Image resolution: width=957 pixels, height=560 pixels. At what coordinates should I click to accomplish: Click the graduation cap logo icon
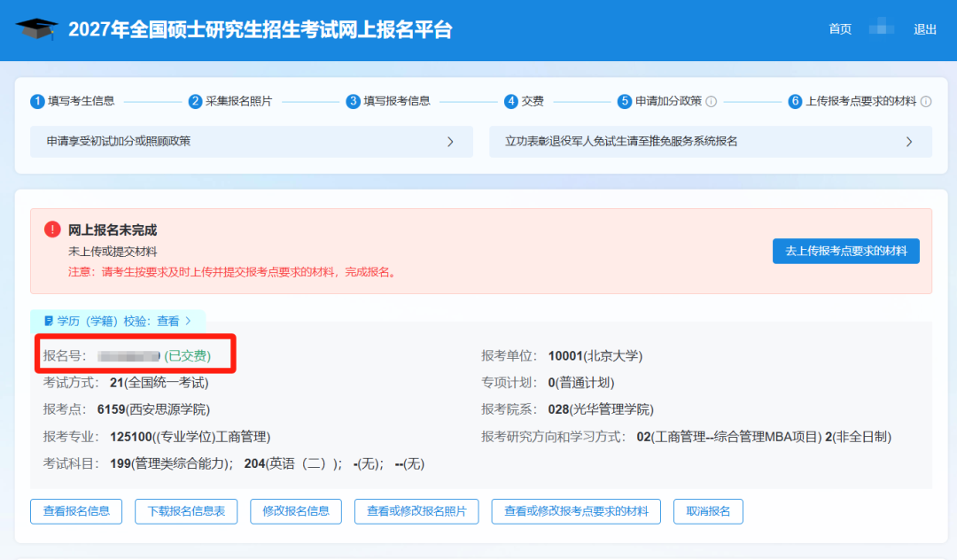tap(36, 28)
